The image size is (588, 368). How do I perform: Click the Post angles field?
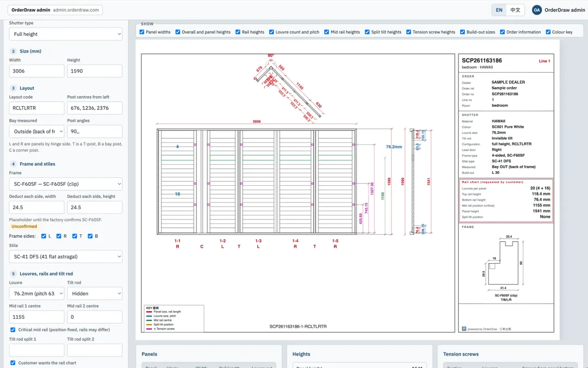(95, 132)
